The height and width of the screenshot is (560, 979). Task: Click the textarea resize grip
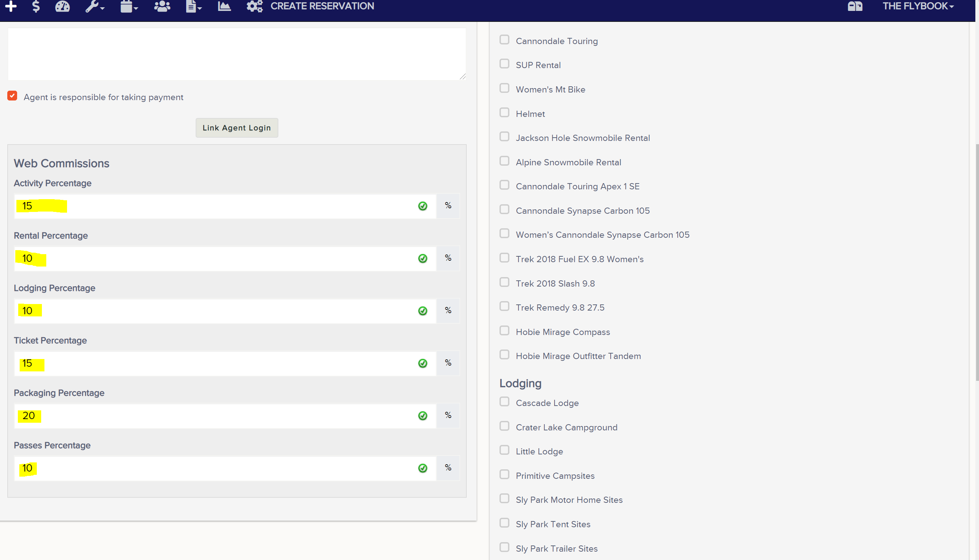[x=463, y=76]
